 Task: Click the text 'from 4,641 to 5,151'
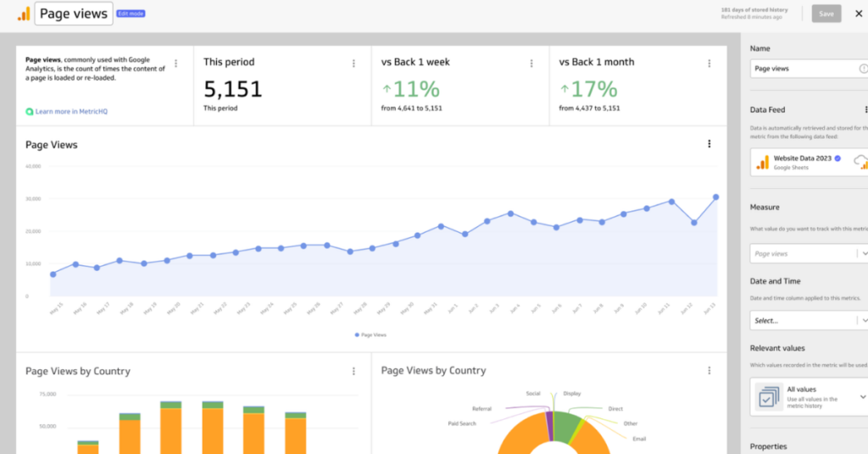tap(411, 108)
